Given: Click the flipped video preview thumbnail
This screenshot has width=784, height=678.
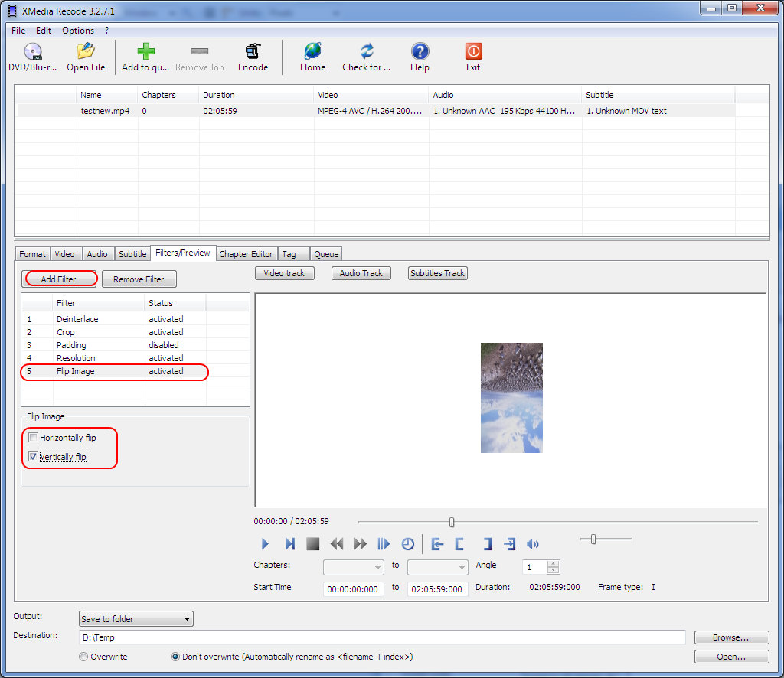Looking at the screenshot, I should [x=511, y=398].
